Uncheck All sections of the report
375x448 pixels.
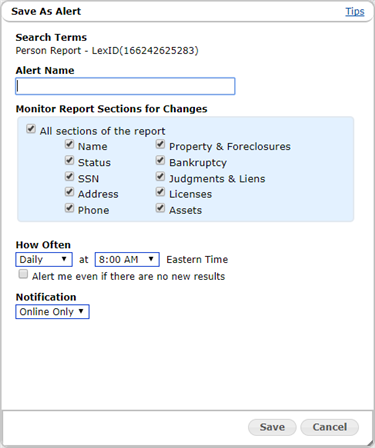coord(31,129)
